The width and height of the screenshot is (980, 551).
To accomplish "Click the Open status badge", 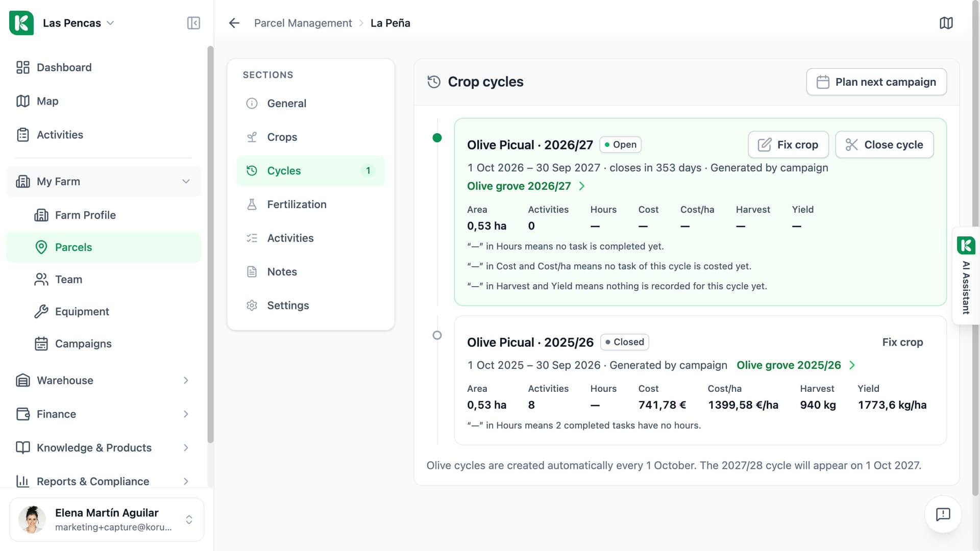I will pos(620,145).
